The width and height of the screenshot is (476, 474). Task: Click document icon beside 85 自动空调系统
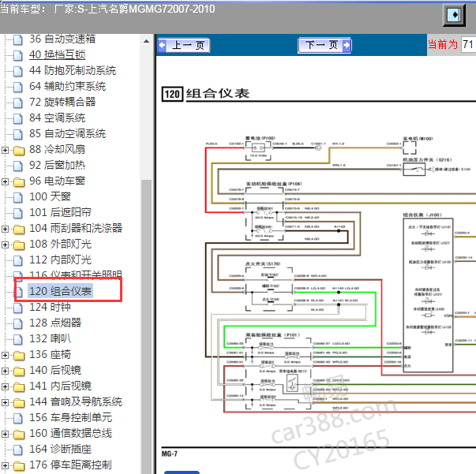18,134
